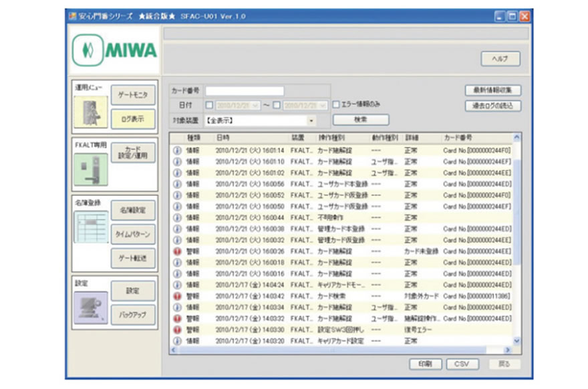Click the ゲート転送 button
This screenshot has width=588, height=389.
click(133, 258)
